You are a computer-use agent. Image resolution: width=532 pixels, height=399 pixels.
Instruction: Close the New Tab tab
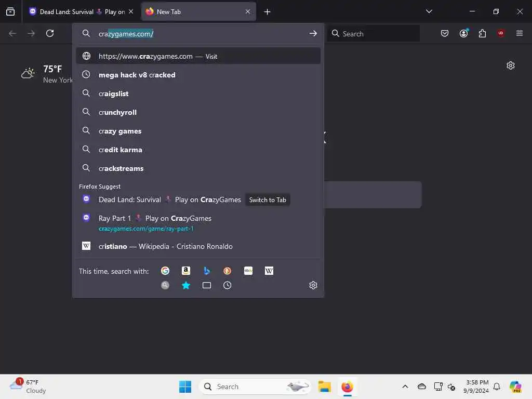pyautogui.click(x=248, y=12)
